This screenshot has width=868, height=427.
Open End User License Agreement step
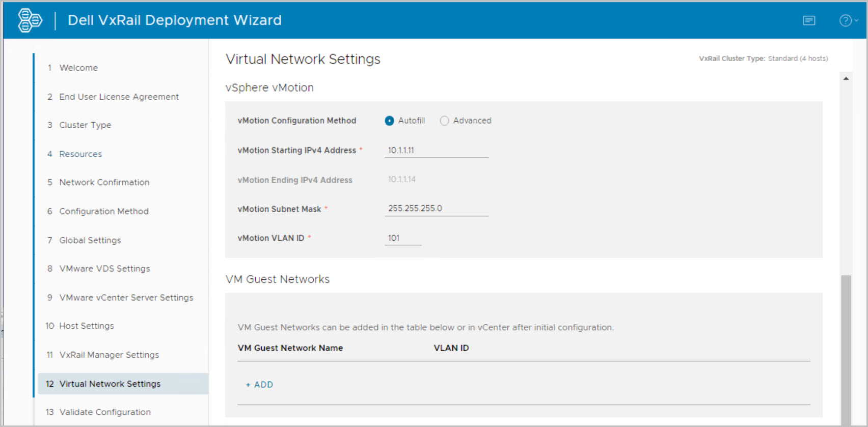[x=119, y=97]
